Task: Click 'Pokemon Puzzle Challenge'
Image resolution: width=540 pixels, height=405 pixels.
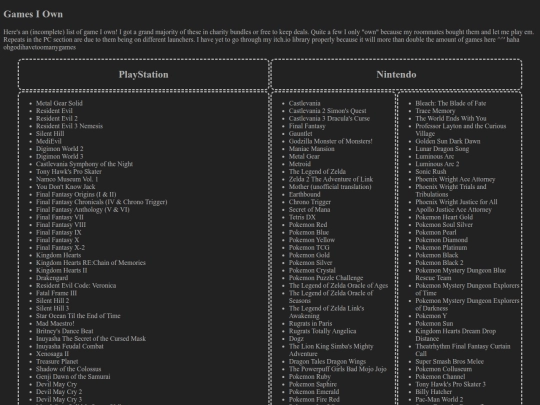Action: coord(326,278)
